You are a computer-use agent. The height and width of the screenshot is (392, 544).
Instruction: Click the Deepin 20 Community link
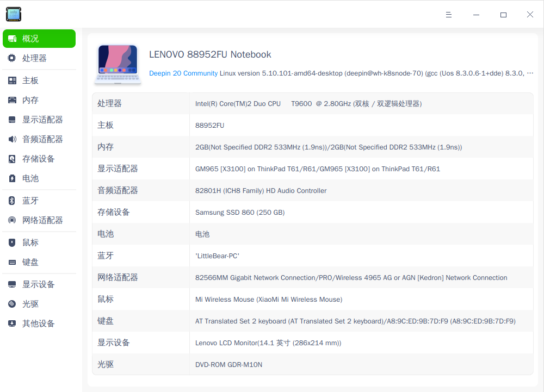point(183,73)
